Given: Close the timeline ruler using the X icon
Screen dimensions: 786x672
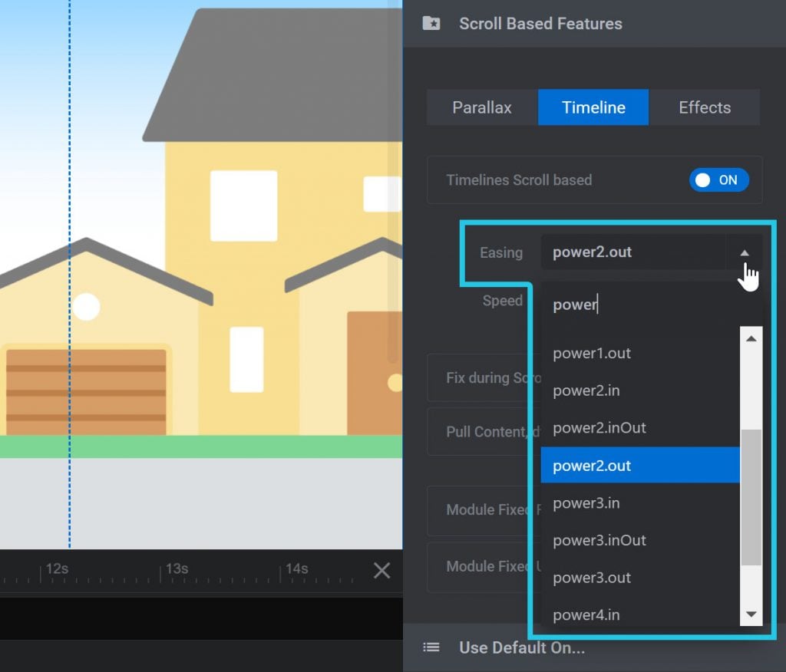Looking at the screenshot, I should [381, 570].
